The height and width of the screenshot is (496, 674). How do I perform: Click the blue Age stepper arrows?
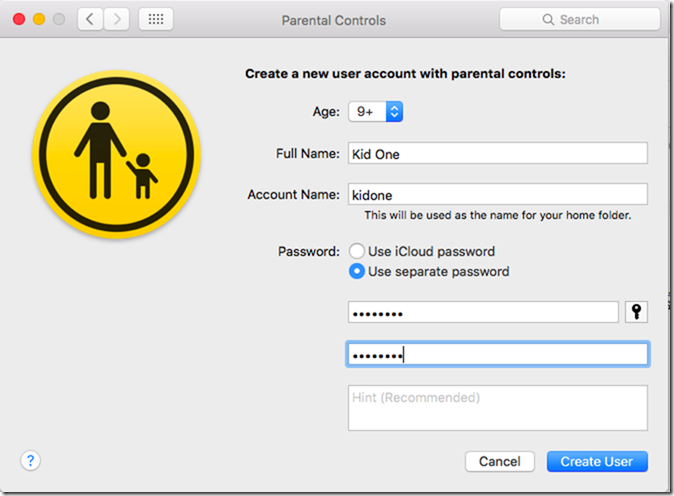[x=394, y=112]
